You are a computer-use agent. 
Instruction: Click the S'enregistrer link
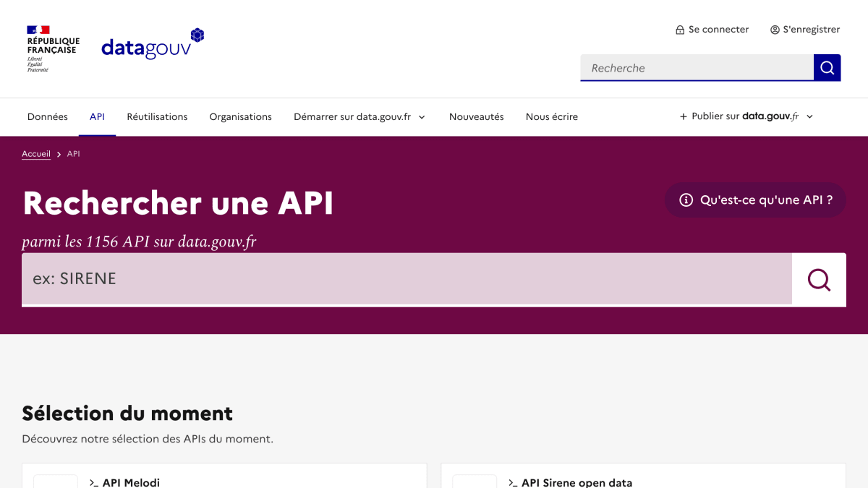[805, 30]
